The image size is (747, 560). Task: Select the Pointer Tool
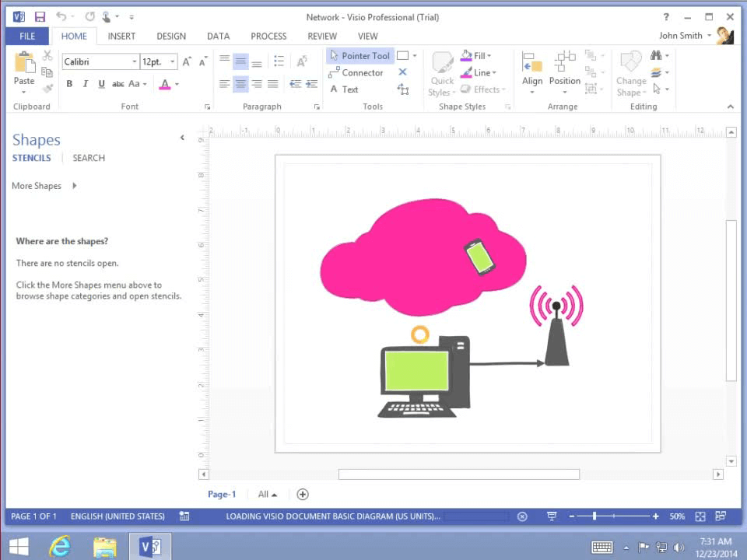[359, 55]
